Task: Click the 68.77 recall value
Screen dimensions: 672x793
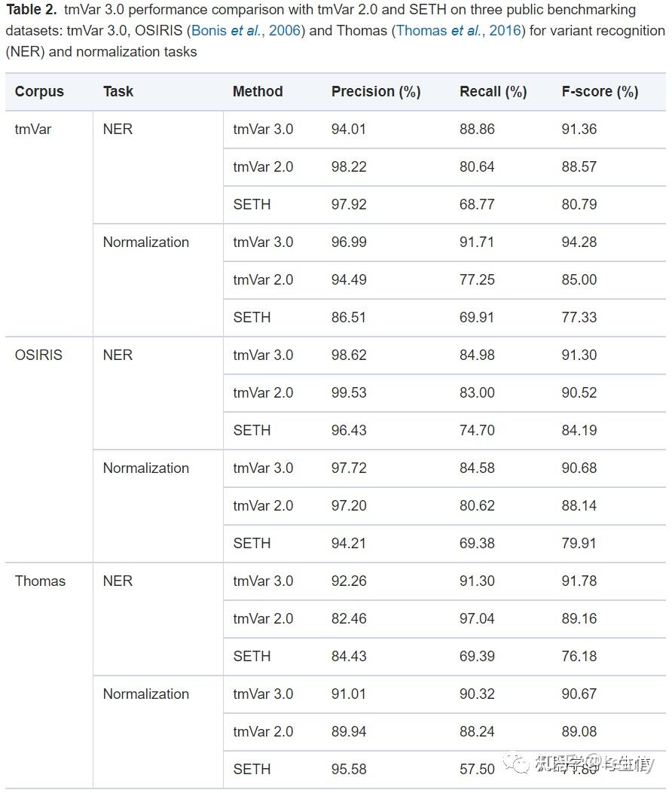Action: (477, 204)
